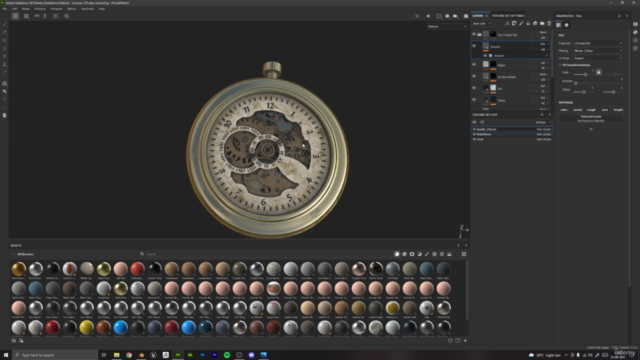This screenshot has width=640, height=360.
Task: Add mask icon in Layers toolbar
Action: (514, 23)
